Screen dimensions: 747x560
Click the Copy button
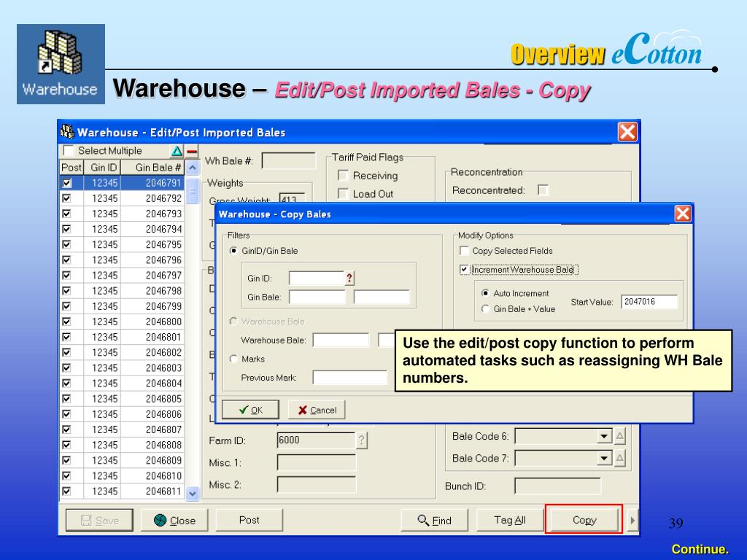click(x=584, y=520)
